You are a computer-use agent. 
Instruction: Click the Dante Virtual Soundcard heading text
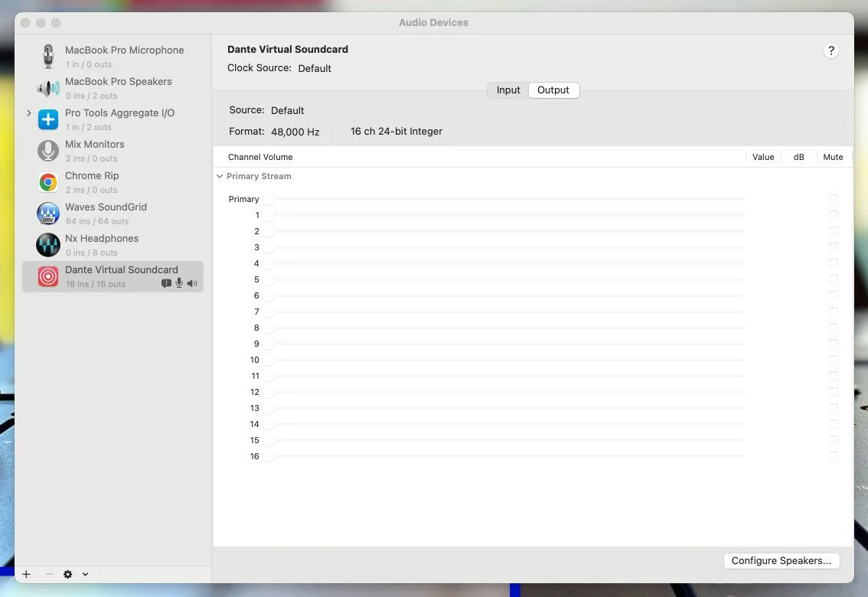coord(287,49)
